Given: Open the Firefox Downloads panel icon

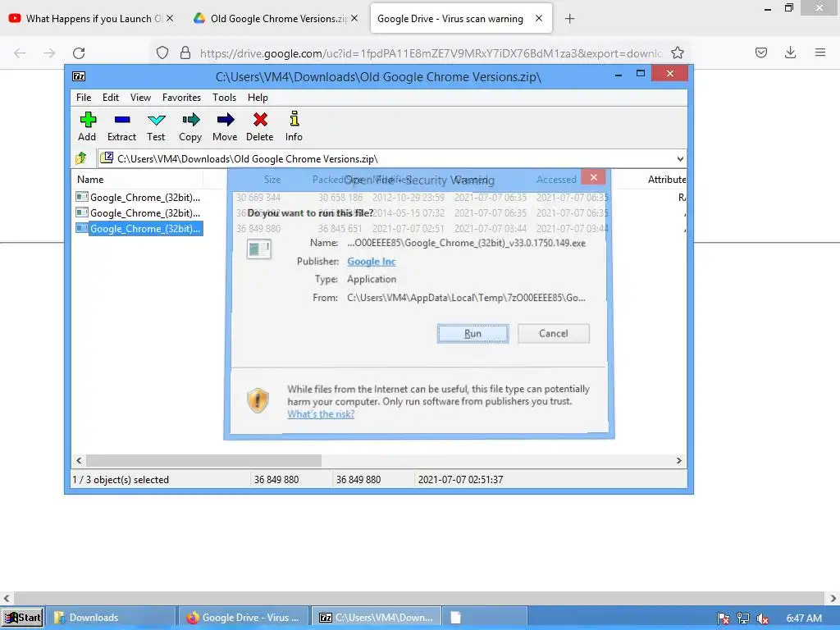Looking at the screenshot, I should pyautogui.click(x=790, y=52).
